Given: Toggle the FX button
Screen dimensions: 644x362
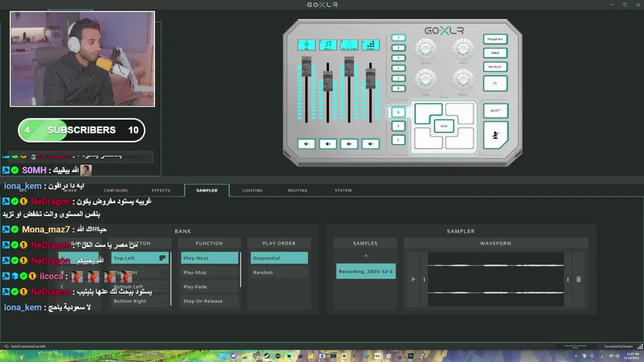Looking at the screenshot, I should pyautogui.click(x=495, y=83).
